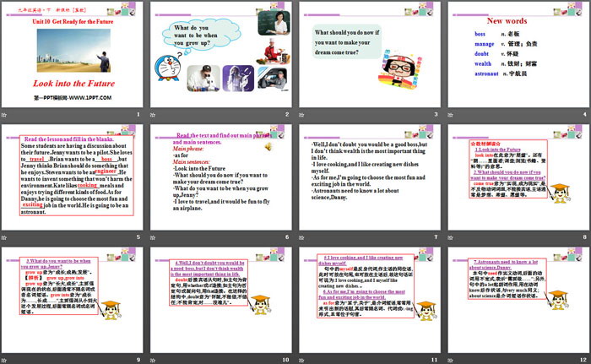The width and height of the screenshot is (591, 364).
Task: Click the animation star icon under slide 10
Action: click(x=153, y=361)
